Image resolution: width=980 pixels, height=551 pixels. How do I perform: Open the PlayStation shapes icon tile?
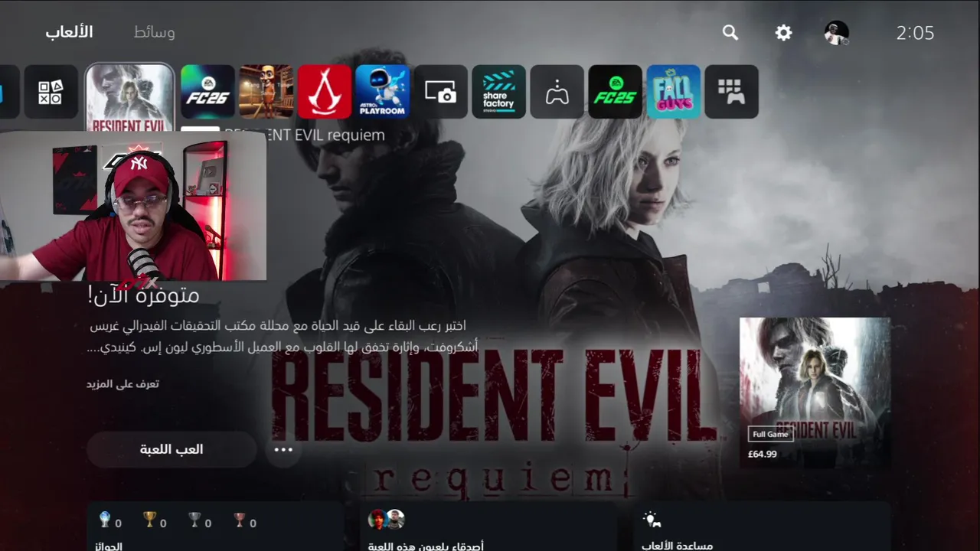(51, 92)
